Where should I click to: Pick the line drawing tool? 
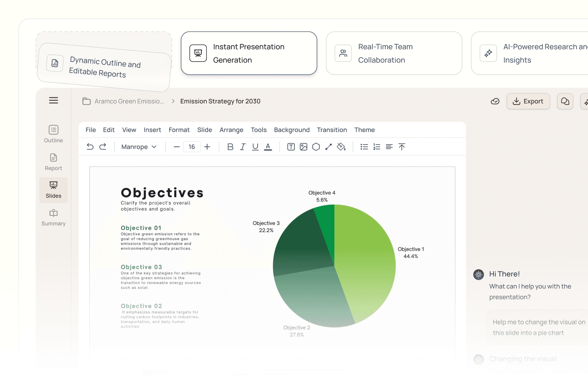329,146
